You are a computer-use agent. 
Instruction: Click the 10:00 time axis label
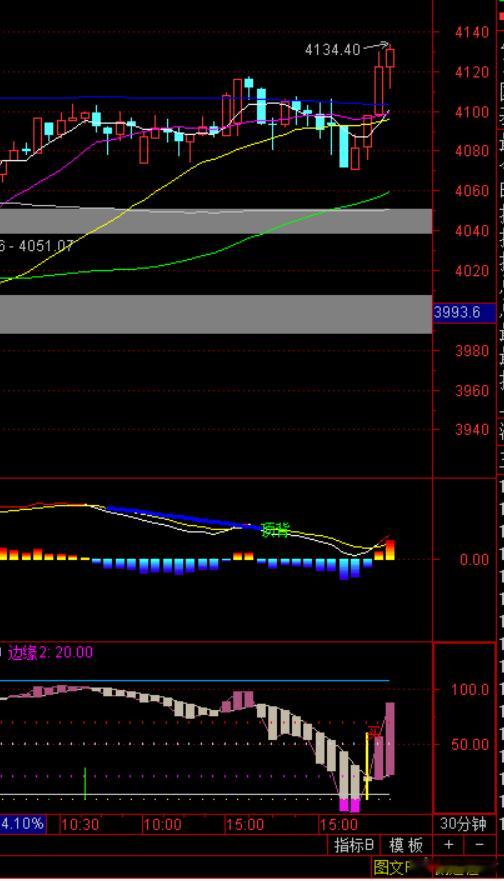point(162,825)
